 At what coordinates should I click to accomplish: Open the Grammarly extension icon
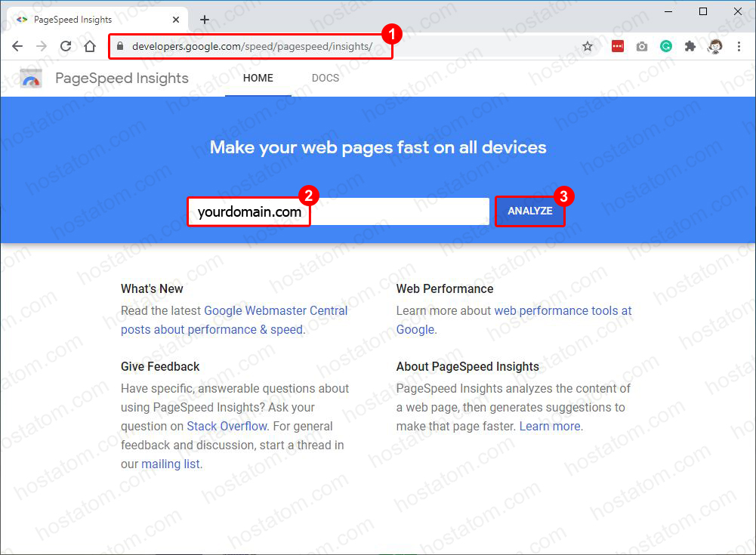pyautogui.click(x=666, y=46)
